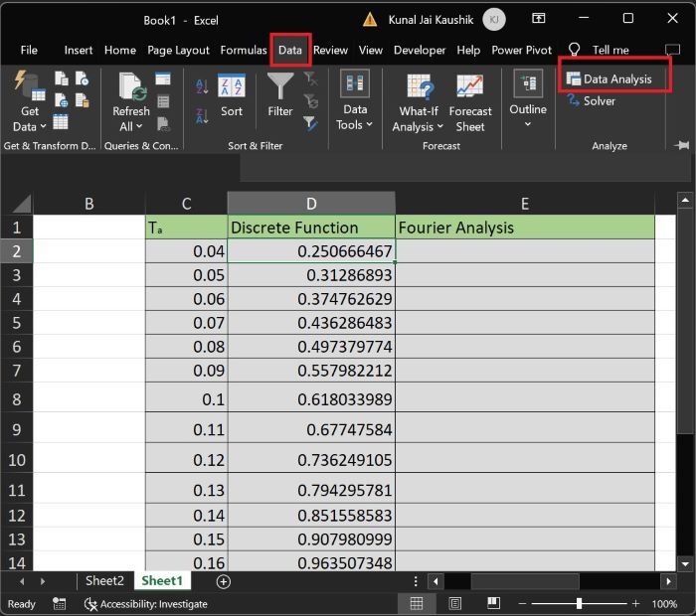
Task: Click Accessibility: Investigate in status bar
Action: coord(146,603)
